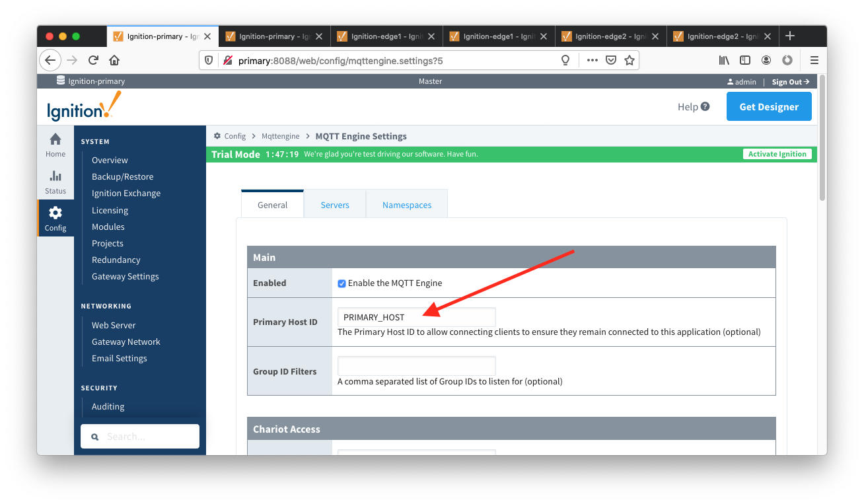Click the lightbulb icon in address bar
864x504 pixels.
coord(565,60)
